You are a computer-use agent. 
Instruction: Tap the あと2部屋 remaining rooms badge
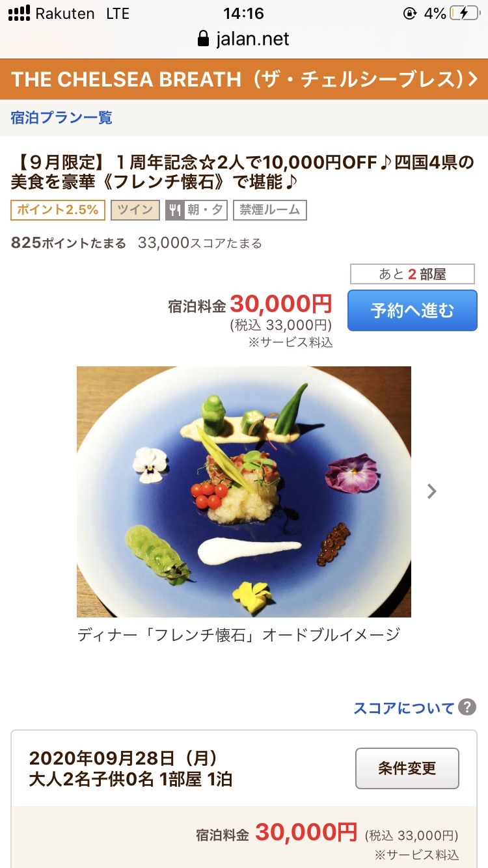413,274
